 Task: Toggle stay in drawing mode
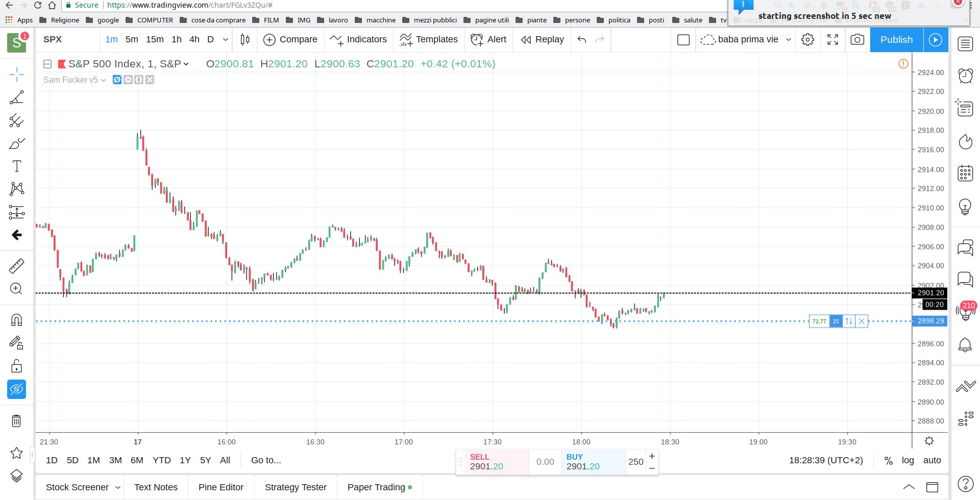tap(16, 343)
